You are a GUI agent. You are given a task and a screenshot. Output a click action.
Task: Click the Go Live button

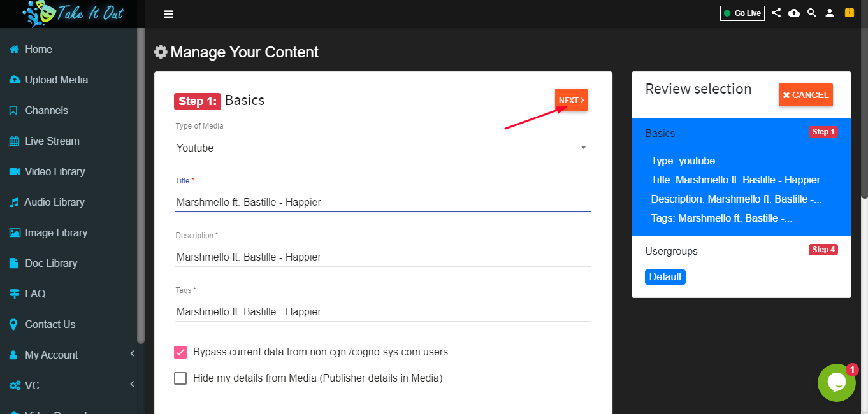pos(742,13)
